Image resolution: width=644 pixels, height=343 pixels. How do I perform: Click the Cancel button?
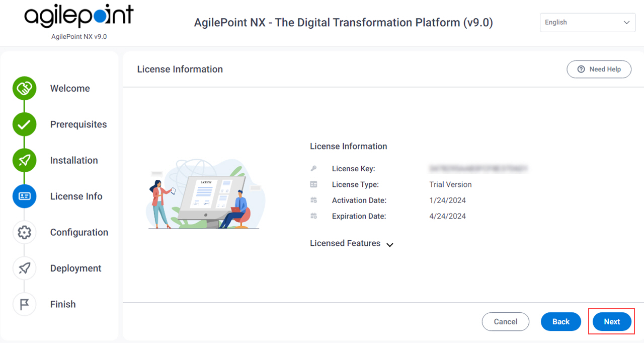(x=506, y=321)
